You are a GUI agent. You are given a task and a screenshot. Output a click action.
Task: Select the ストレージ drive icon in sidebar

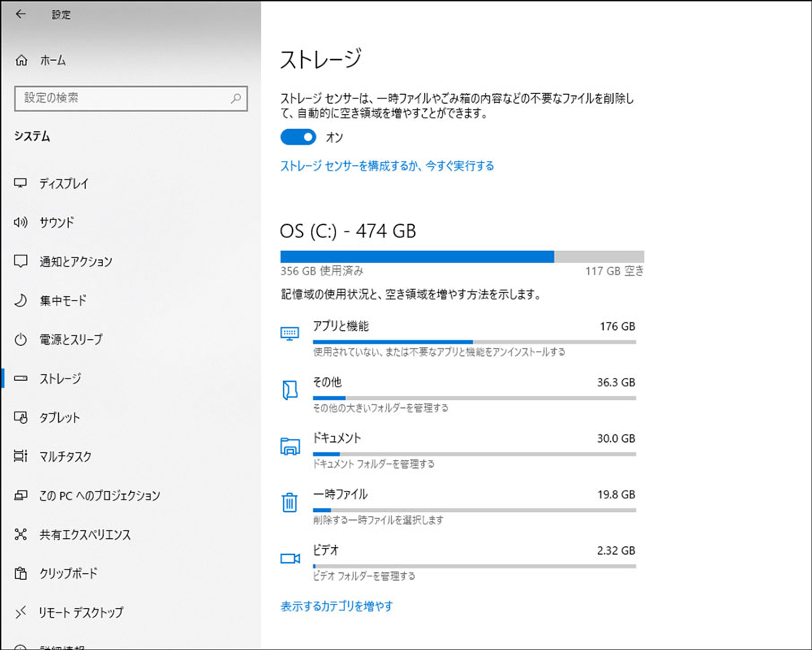click(x=21, y=378)
